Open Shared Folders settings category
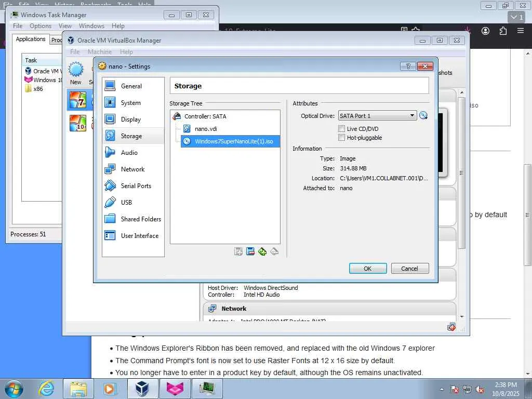This screenshot has height=399, width=532. point(133,219)
